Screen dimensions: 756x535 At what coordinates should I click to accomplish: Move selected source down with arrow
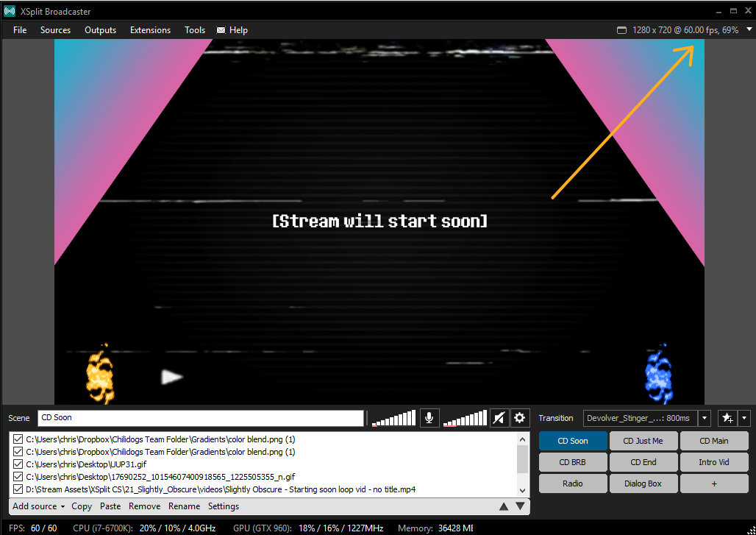pyautogui.click(x=520, y=506)
